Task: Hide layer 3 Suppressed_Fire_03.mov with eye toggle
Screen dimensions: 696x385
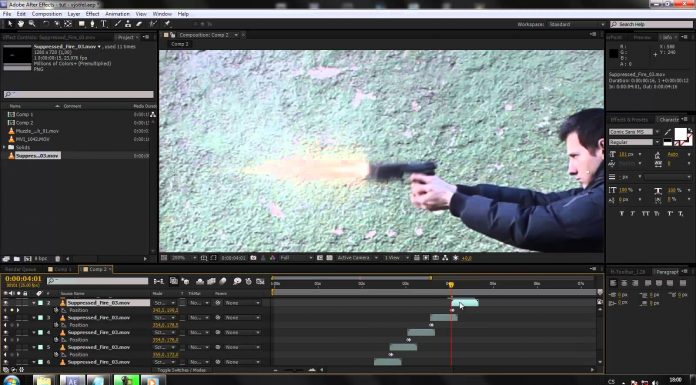Action: [x=6, y=318]
